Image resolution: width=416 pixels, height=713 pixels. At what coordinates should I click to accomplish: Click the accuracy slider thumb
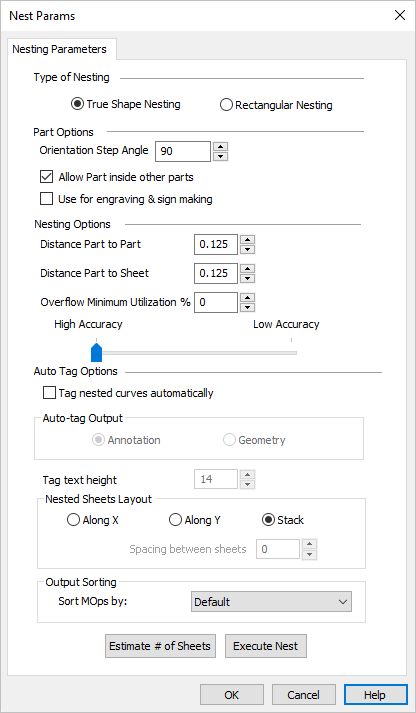click(x=96, y=352)
